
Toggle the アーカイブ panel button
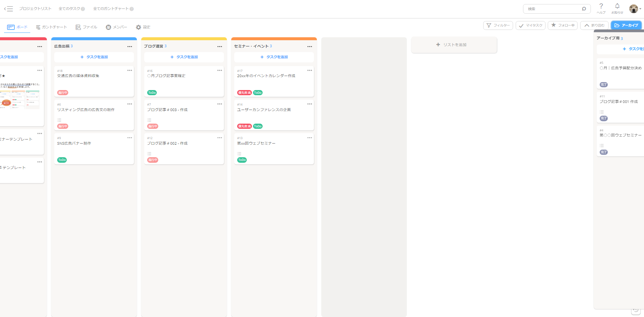coord(626,25)
